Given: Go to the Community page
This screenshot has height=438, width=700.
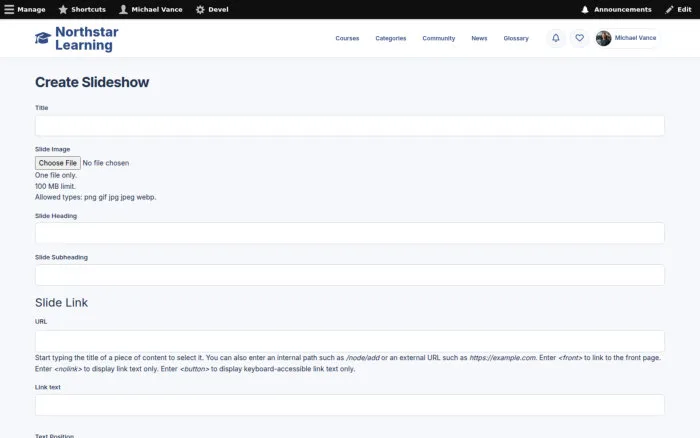Looking at the screenshot, I should point(439,38).
